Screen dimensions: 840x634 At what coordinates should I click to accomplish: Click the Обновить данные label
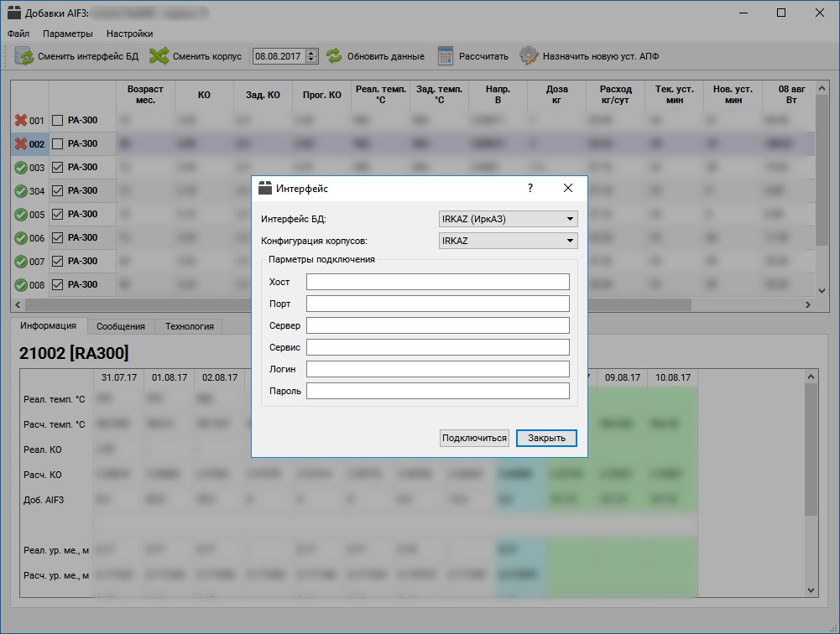pos(386,56)
